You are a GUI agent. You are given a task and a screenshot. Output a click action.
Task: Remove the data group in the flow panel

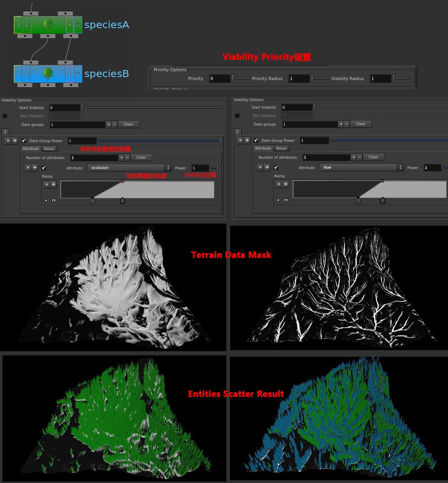[x=241, y=140]
